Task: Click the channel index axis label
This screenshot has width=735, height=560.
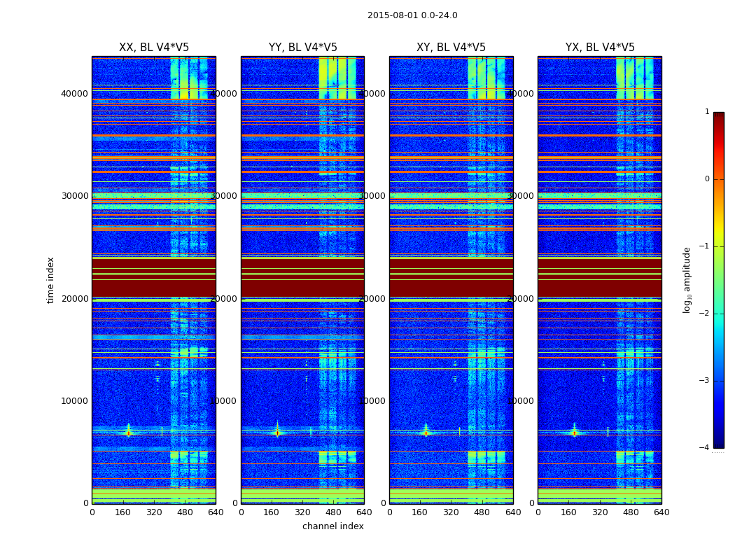Action: click(332, 526)
